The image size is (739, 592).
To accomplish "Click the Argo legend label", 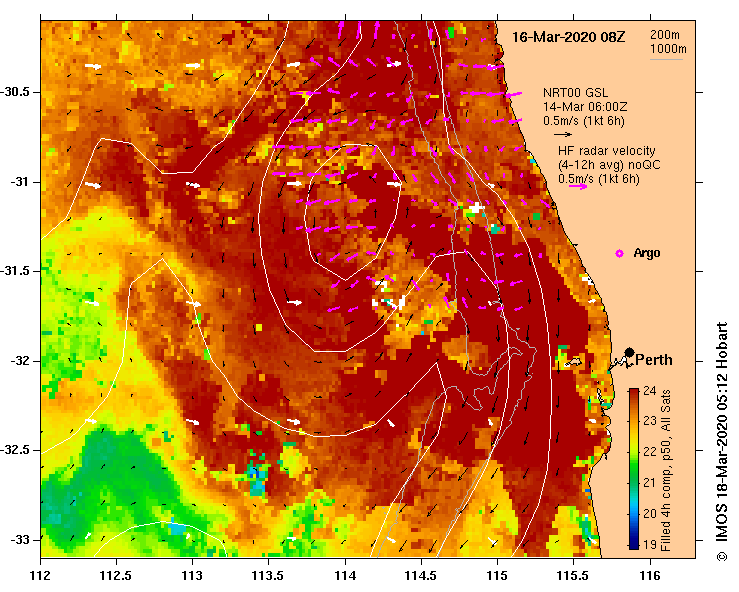I will click(647, 253).
